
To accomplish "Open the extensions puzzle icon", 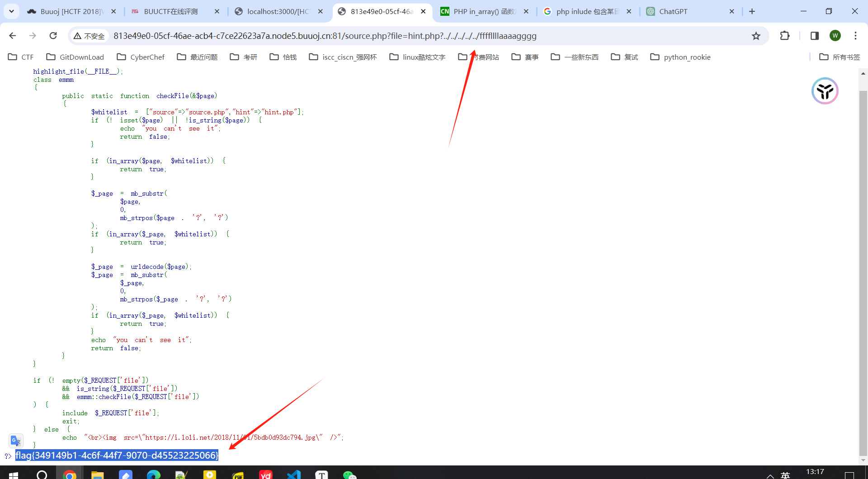I will click(x=785, y=36).
